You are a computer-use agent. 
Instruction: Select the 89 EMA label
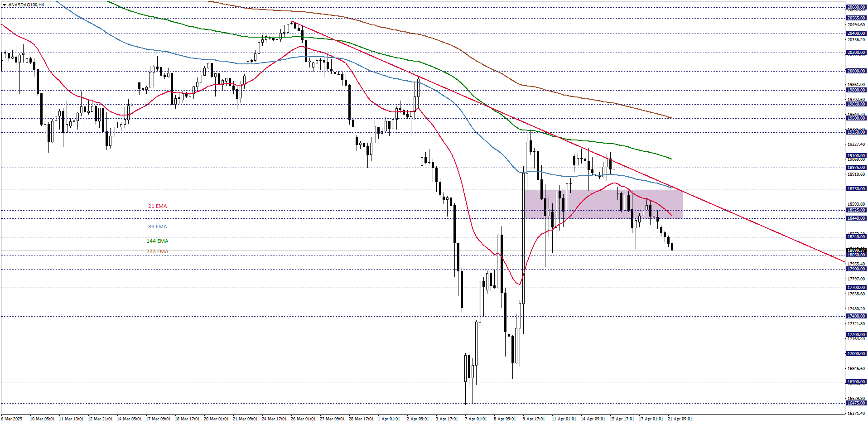[x=157, y=227]
